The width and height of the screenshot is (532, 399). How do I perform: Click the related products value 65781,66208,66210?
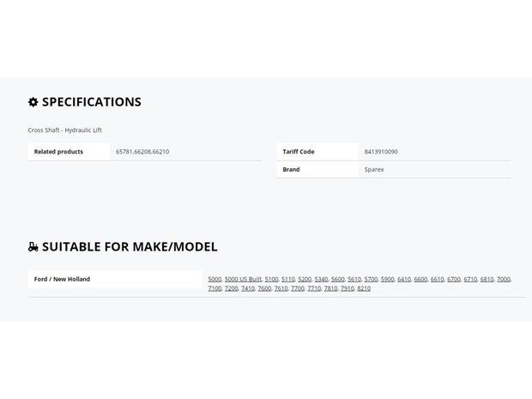pos(142,152)
